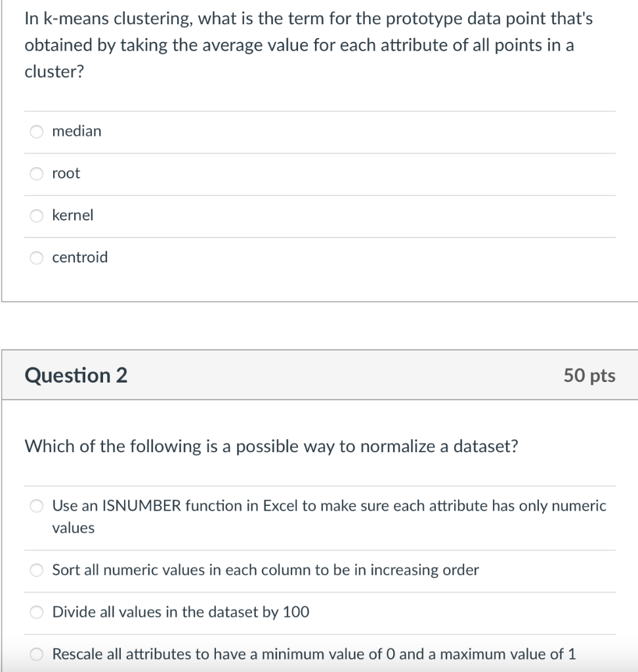Screen dimensions: 638x672
Task: Click the kernel answer row
Action: (73, 215)
